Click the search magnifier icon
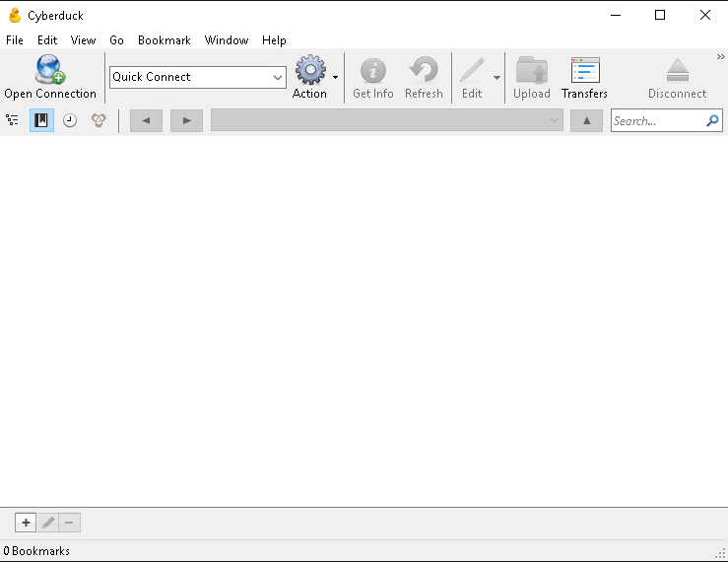The image size is (728, 562). 712,121
